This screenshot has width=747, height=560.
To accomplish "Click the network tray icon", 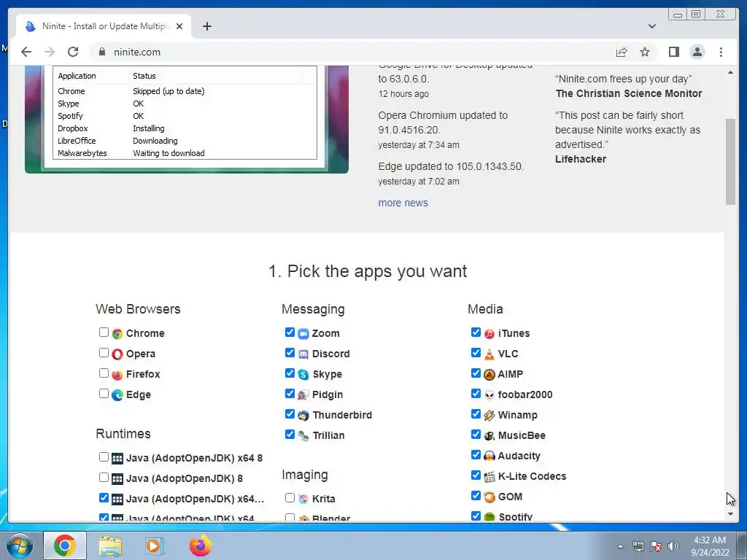I will coord(638,546).
